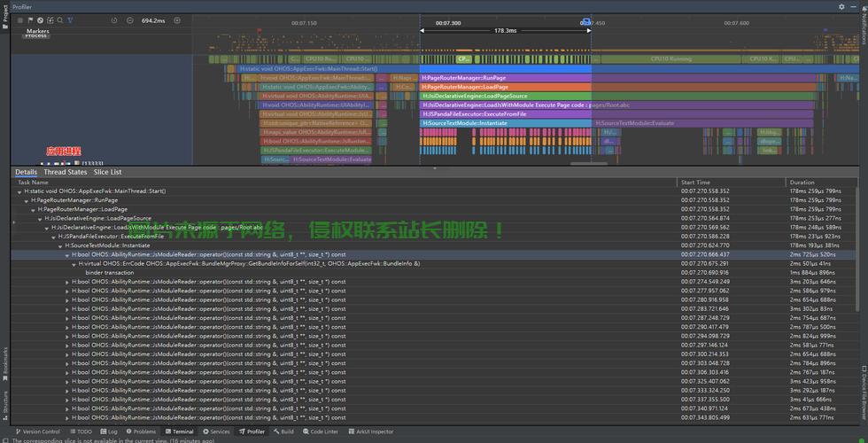Sort by Start Time column header
868x443 pixels.
695,183
